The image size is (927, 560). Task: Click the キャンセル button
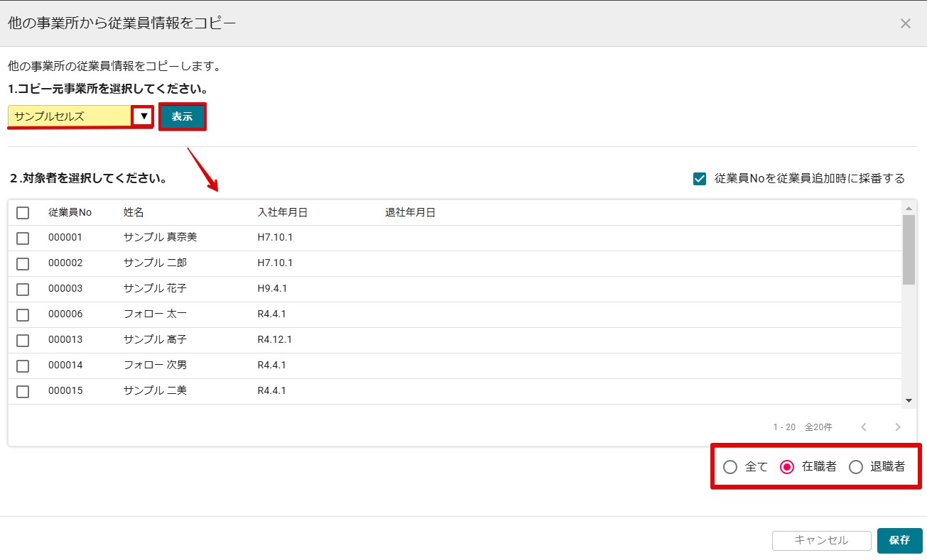pyautogui.click(x=821, y=540)
